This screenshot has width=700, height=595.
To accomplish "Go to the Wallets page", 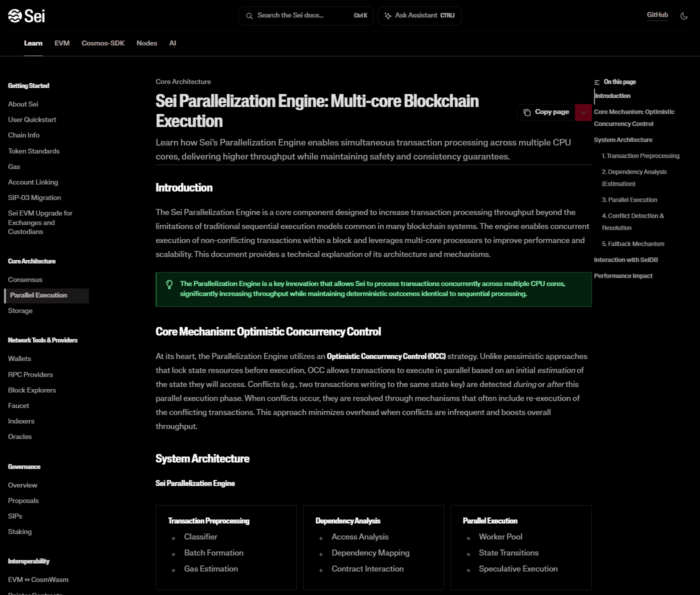I will click(19, 358).
